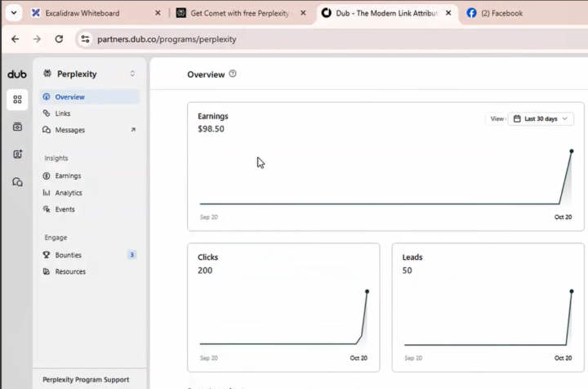Reload the page with browser refresh button
The image size is (588, 389).
pos(59,38)
